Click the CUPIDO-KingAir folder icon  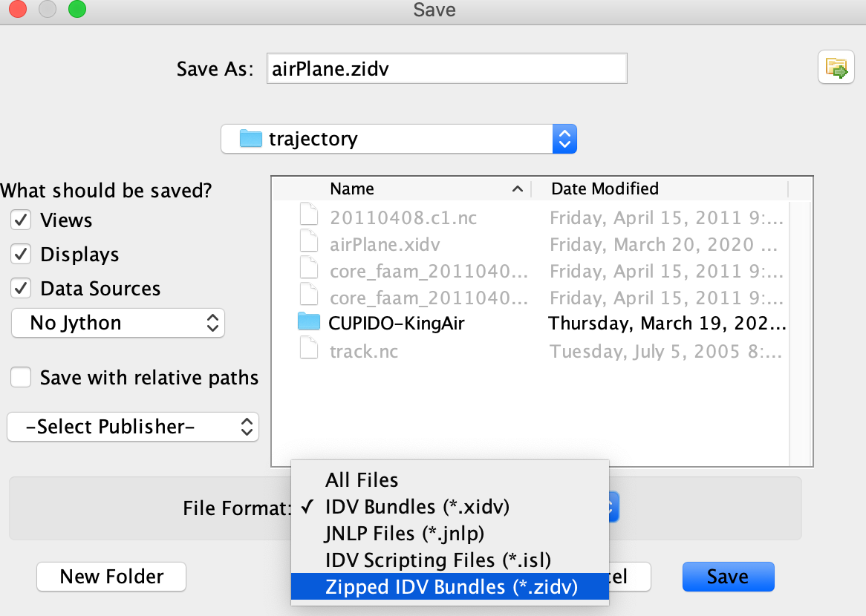tap(307, 322)
